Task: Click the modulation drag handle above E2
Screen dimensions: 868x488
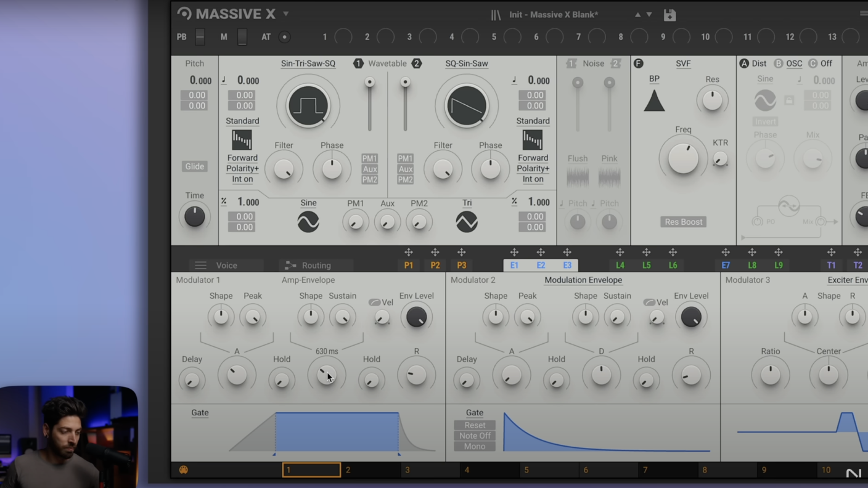Action: (541, 252)
